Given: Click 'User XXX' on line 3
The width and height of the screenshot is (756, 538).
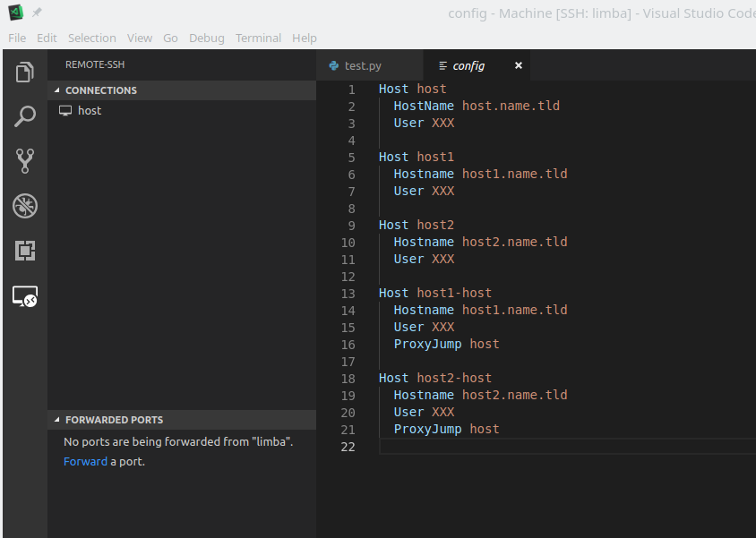Looking at the screenshot, I should [x=424, y=123].
